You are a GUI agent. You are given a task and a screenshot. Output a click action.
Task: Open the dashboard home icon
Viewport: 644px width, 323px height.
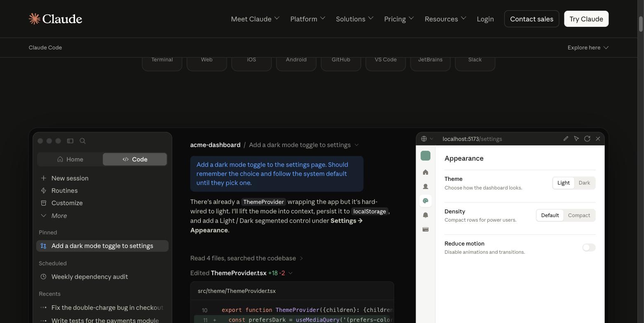click(425, 172)
